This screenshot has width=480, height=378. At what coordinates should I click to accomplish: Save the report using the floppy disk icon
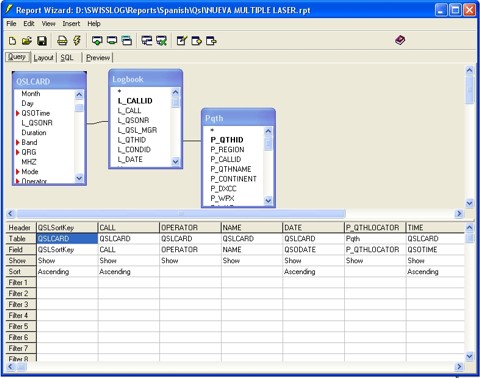pyautogui.click(x=42, y=41)
